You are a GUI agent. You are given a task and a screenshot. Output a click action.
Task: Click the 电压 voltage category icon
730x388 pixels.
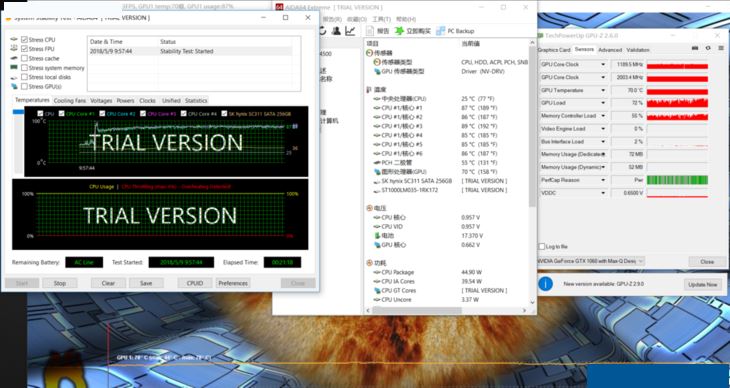370,208
